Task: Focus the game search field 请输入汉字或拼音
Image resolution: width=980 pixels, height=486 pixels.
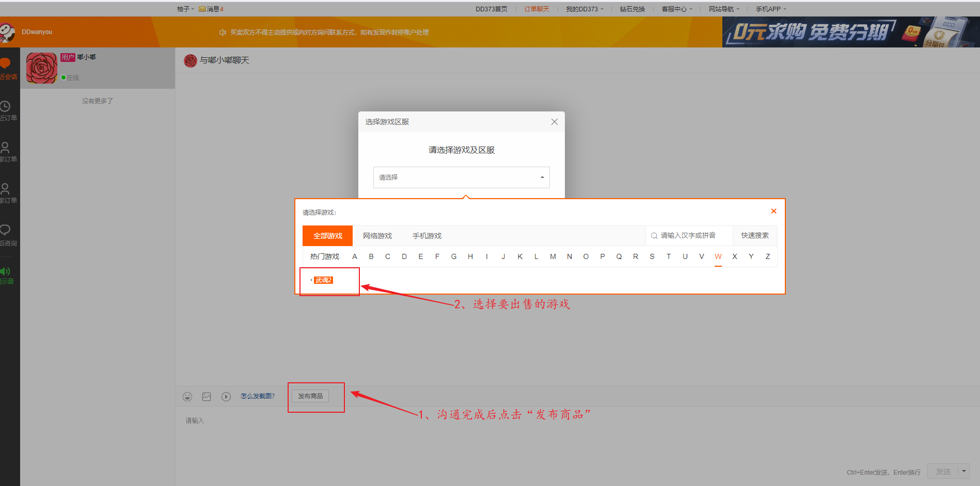Action: [689, 236]
